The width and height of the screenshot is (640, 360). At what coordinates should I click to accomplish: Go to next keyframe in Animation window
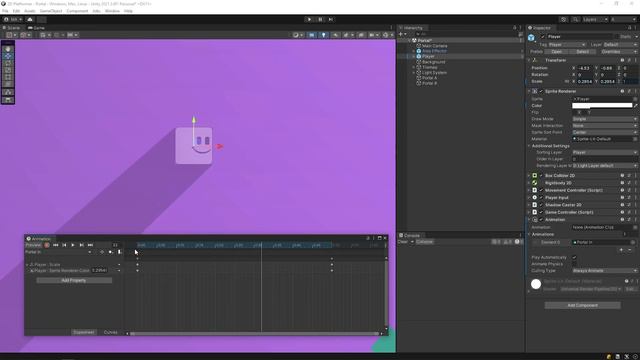tap(82, 245)
